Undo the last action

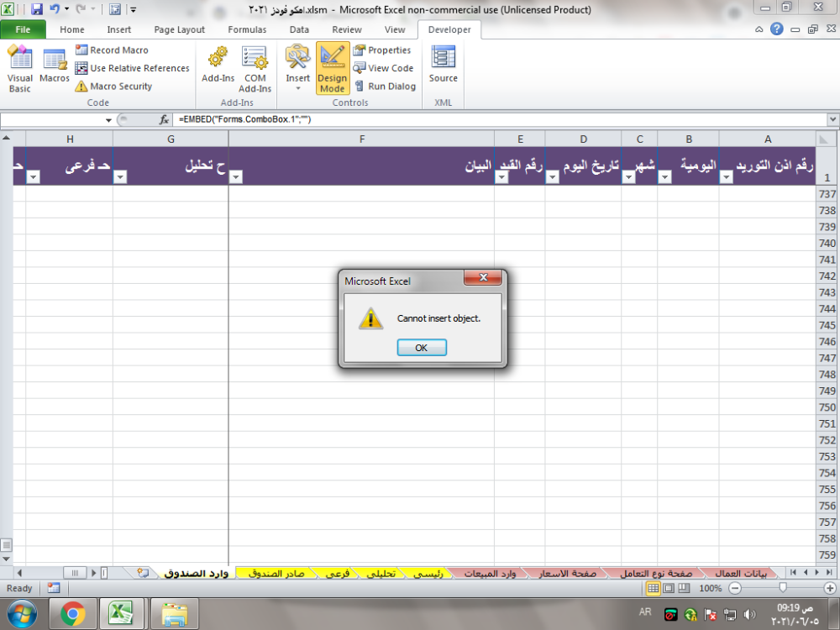point(54,9)
